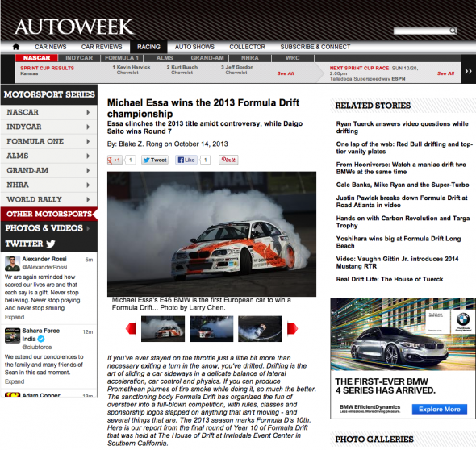Switch to the INDYCAR results tab

pyautogui.click(x=79, y=58)
